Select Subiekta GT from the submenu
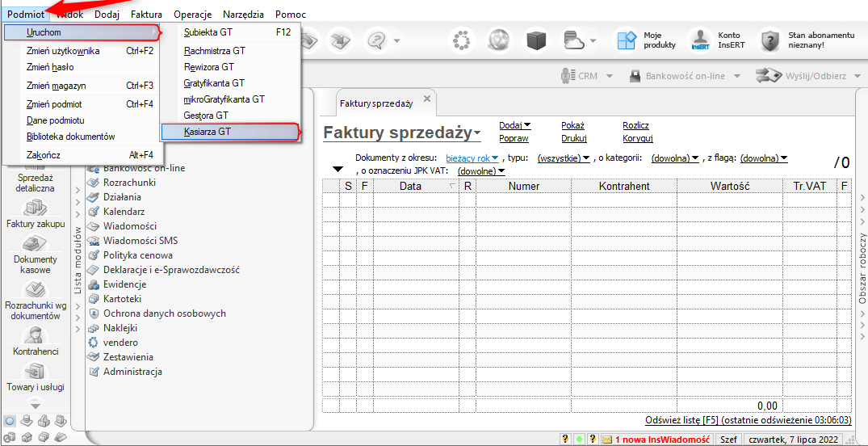Viewport: 868px width, 446px height. tap(230, 32)
